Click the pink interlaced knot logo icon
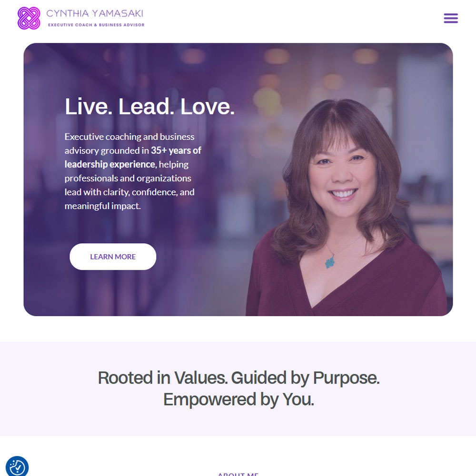Screen dimensions: 476x476 29,18
